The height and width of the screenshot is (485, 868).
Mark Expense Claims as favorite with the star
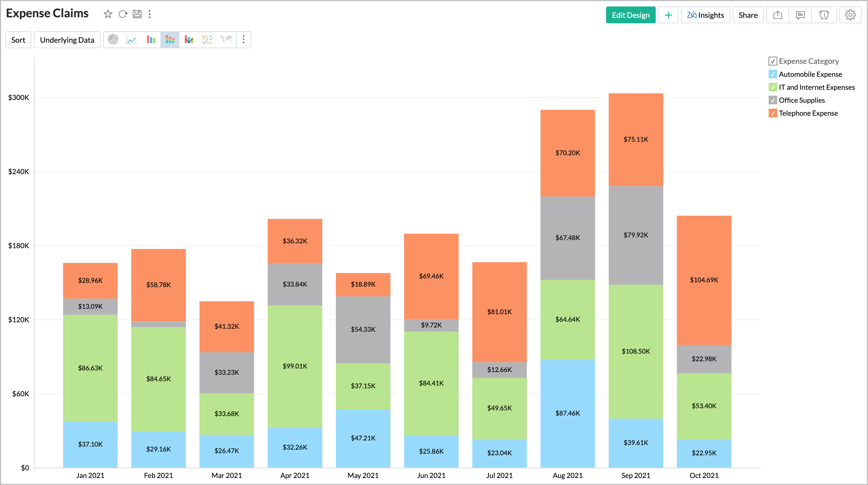pos(108,14)
